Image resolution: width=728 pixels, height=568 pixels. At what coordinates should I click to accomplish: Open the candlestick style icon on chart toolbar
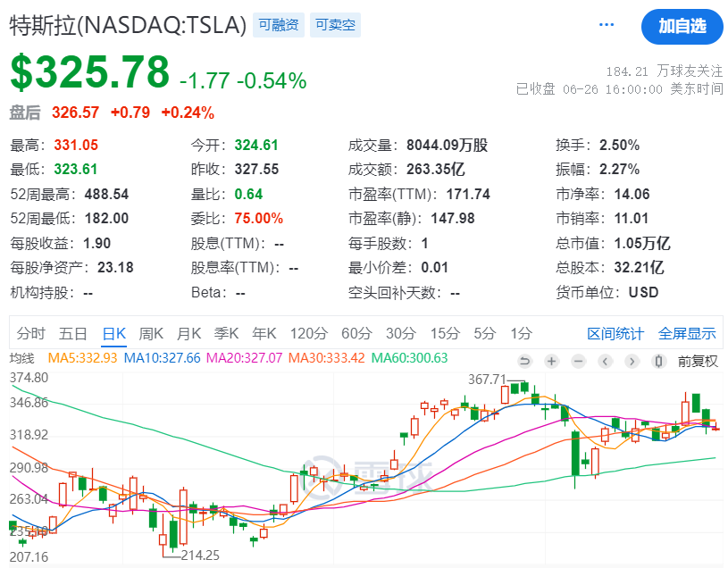(658, 362)
